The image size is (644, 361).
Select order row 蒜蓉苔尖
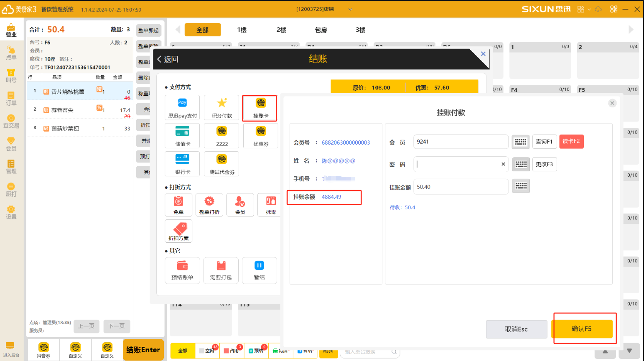tap(79, 110)
